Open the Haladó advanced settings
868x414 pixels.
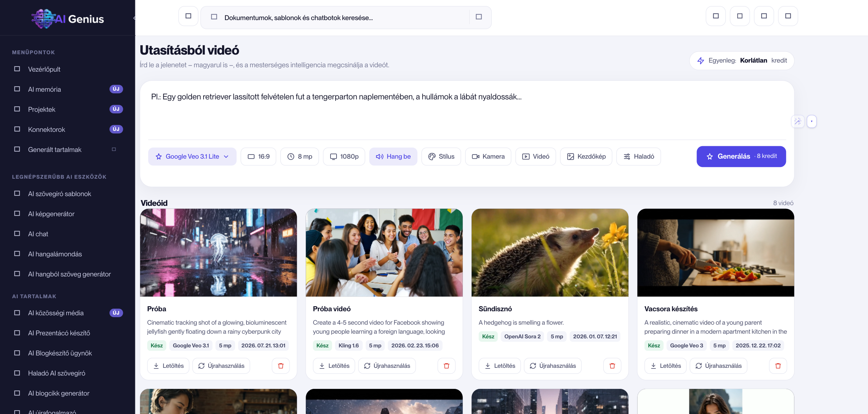point(639,156)
